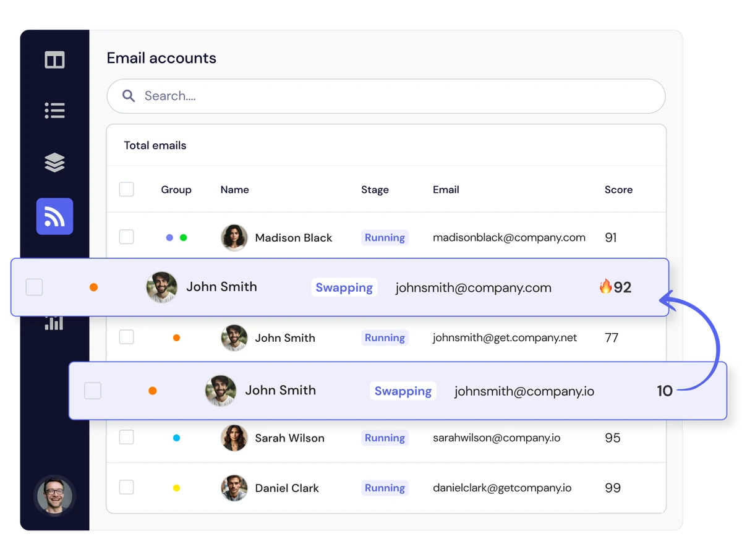Click John Smith avatar in johnsmith@company.io row
This screenshot has width=742, height=560.
click(x=221, y=391)
